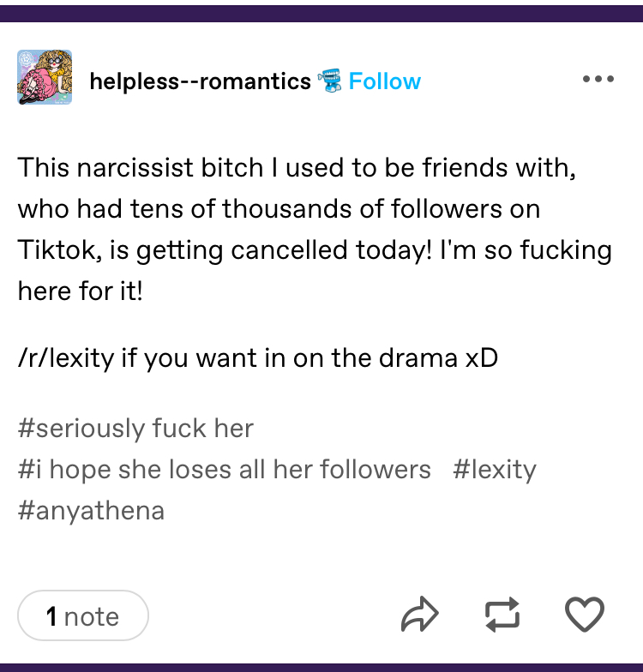643x672 pixels.
Task: Open the #i hope she loses all her followers tag
Action: (225, 470)
